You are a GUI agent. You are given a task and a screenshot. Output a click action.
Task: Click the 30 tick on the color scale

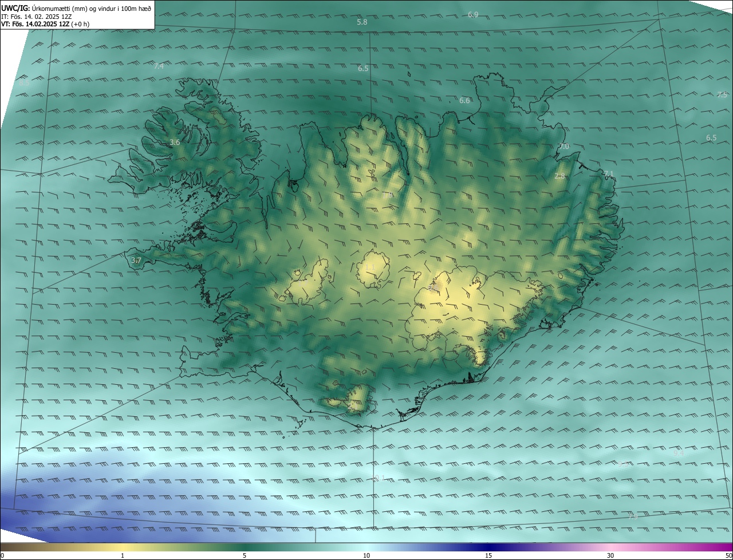point(610,555)
